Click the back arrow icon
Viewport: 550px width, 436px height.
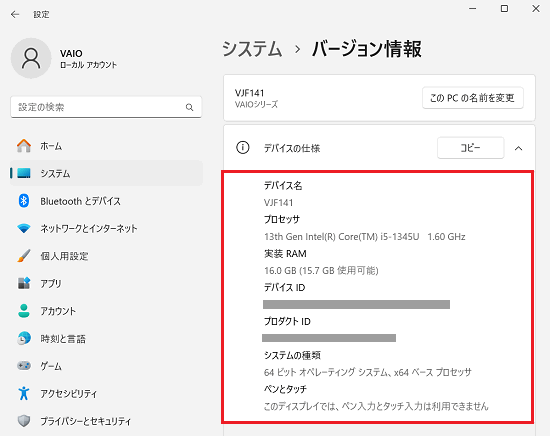15,14
